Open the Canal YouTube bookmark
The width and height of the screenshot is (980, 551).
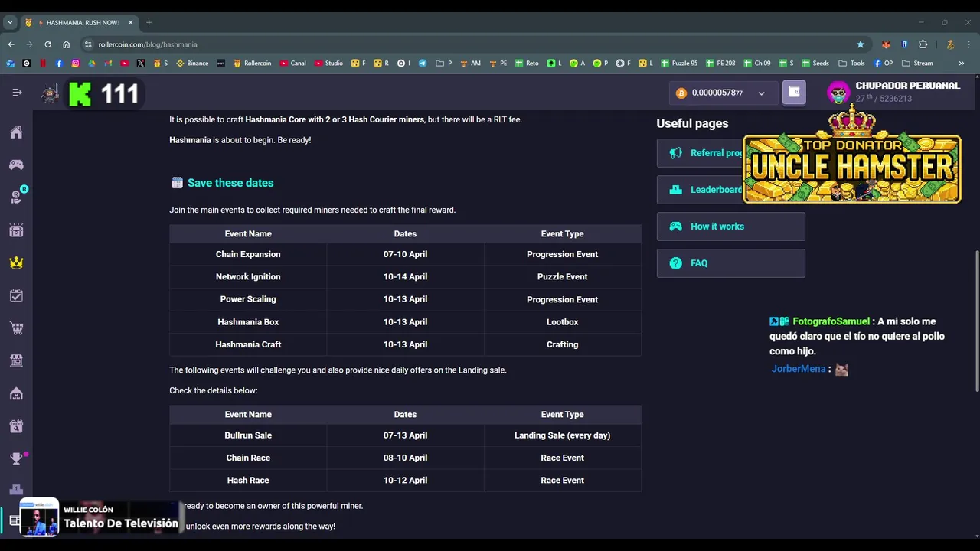click(292, 64)
